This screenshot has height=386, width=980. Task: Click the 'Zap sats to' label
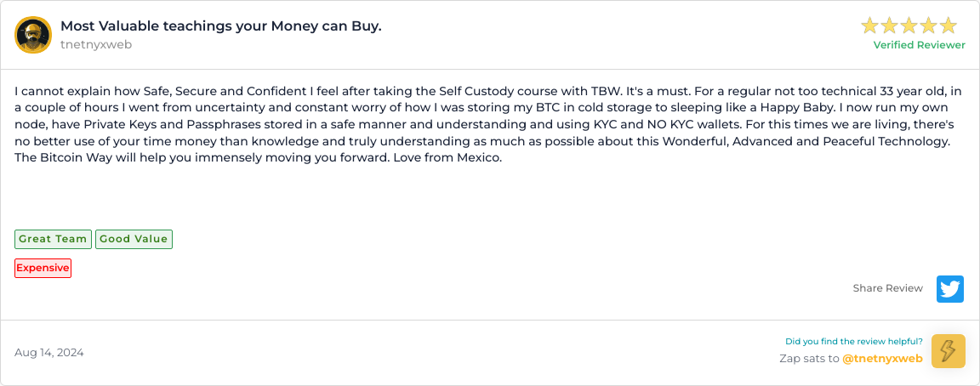pos(809,359)
